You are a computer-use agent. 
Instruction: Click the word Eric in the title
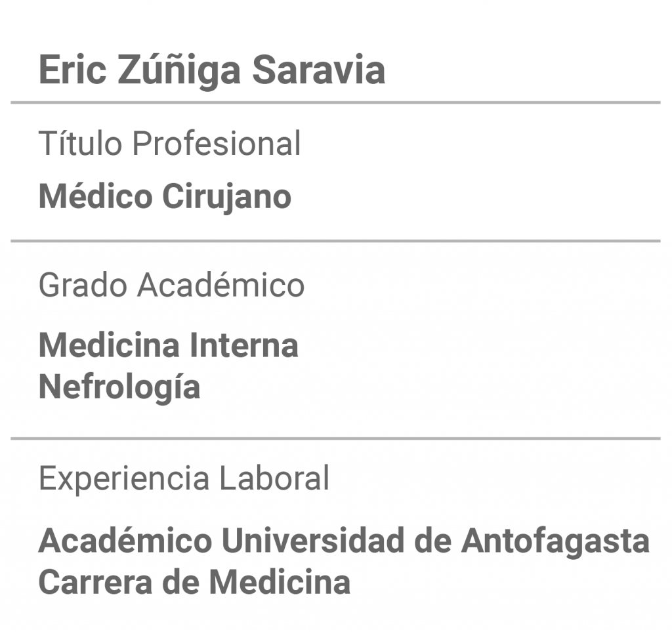click(x=72, y=70)
